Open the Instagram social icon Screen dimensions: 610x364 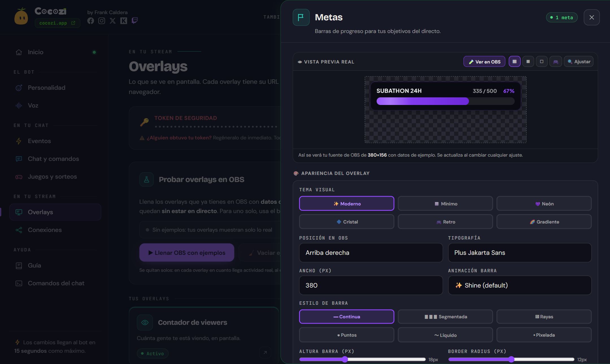click(102, 21)
